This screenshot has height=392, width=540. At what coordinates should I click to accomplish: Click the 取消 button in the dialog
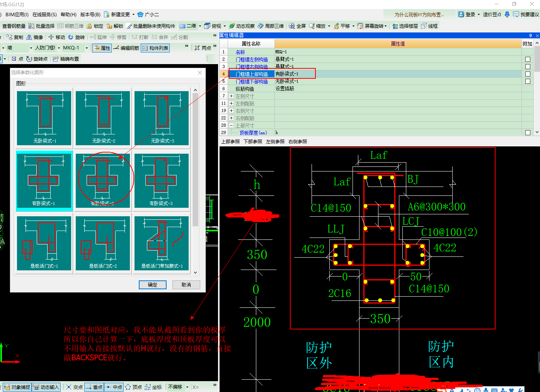tap(186, 285)
